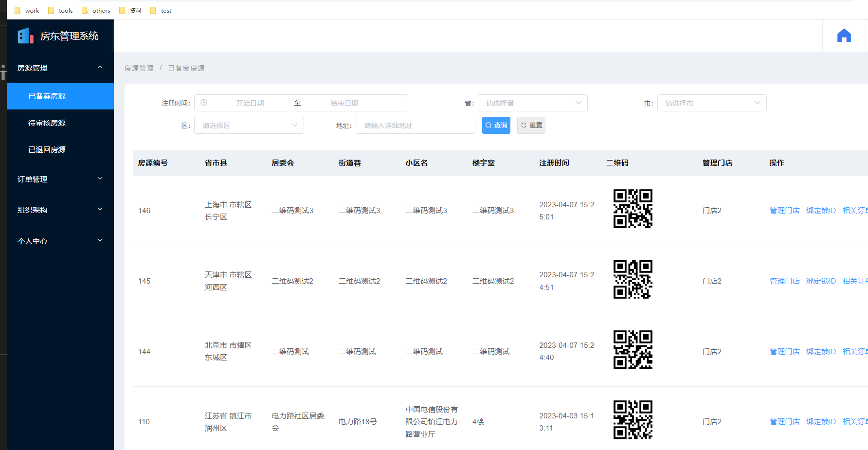Open the 请选择市 city dropdown

(x=712, y=103)
